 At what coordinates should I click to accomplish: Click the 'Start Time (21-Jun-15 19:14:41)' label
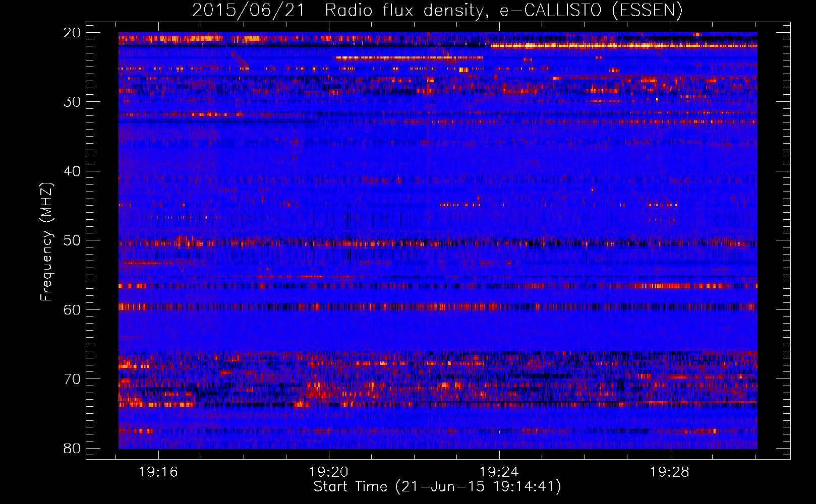tap(437, 487)
